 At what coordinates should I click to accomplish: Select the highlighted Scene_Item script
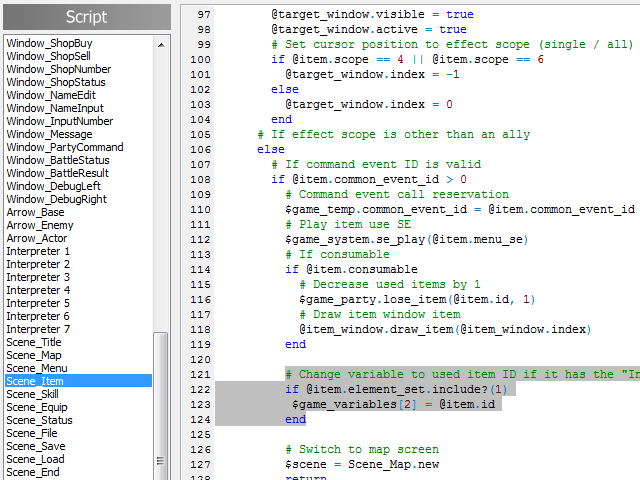tap(78, 381)
